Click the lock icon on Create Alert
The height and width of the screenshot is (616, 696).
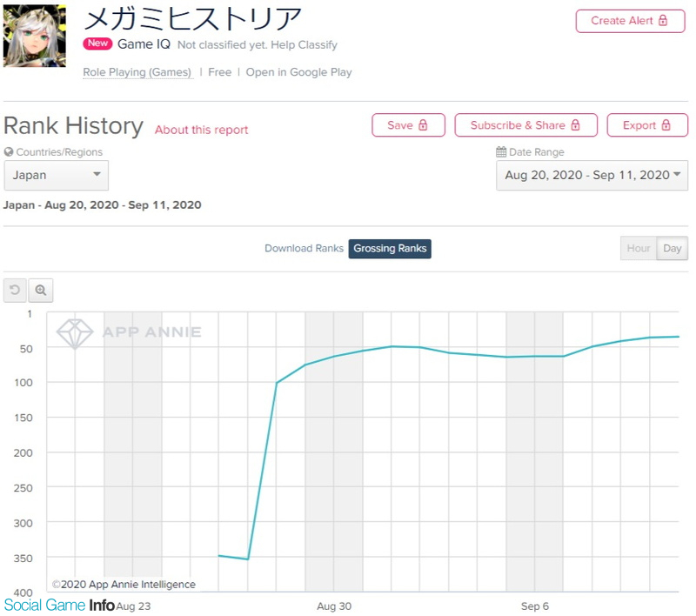(663, 20)
